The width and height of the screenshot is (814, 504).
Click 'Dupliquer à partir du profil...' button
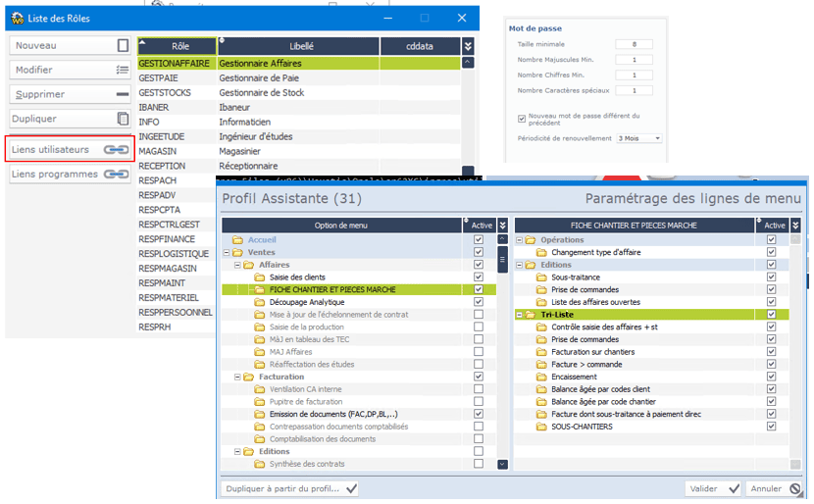[x=289, y=488]
